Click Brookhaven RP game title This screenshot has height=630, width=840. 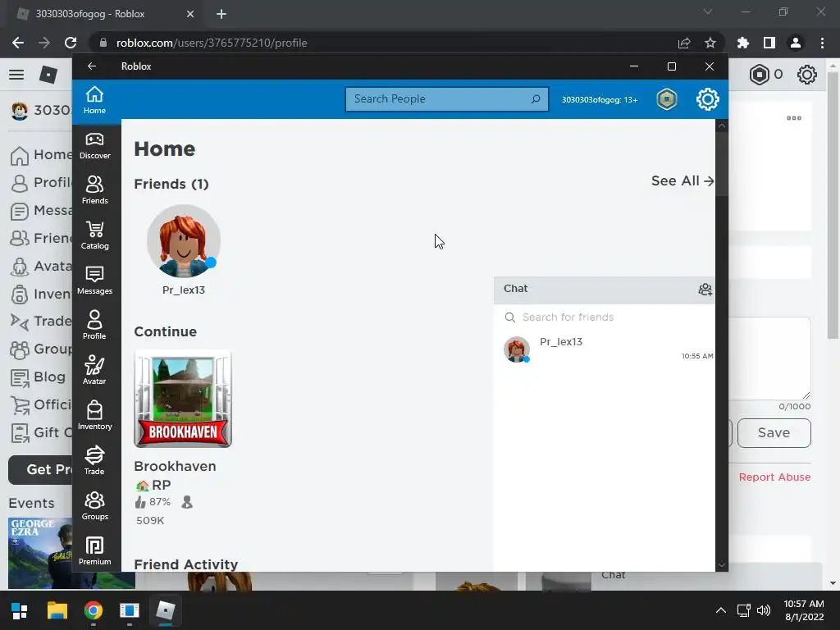tap(175, 476)
